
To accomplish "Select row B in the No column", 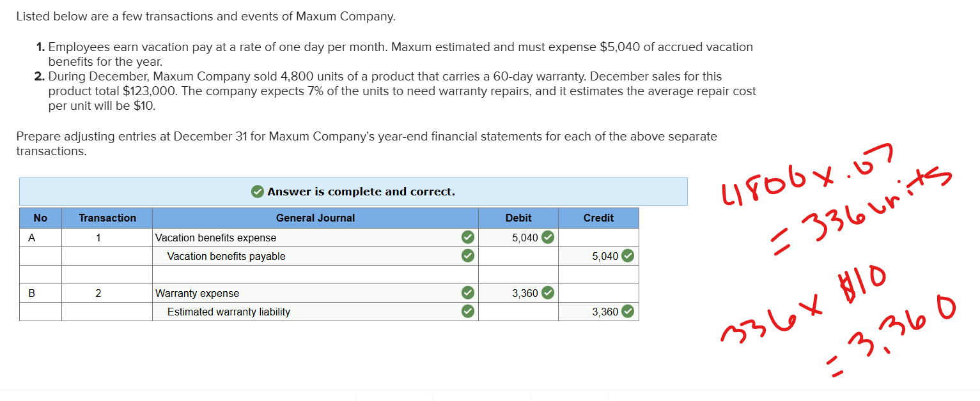I will pos(40,293).
